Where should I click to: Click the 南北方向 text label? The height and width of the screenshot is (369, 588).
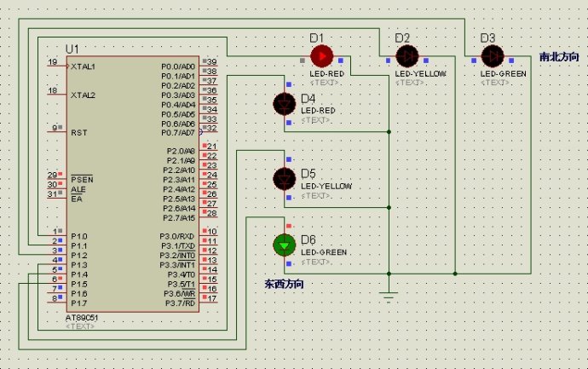coord(559,57)
